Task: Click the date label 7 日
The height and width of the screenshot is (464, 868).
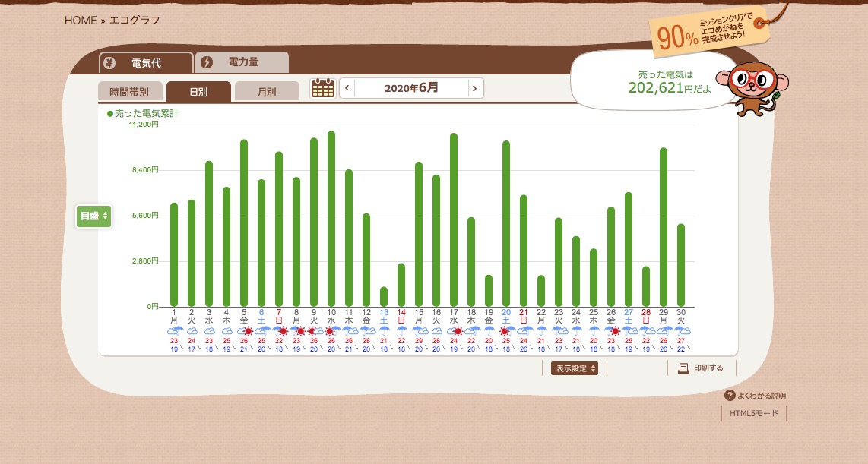Action: pos(279,317)
